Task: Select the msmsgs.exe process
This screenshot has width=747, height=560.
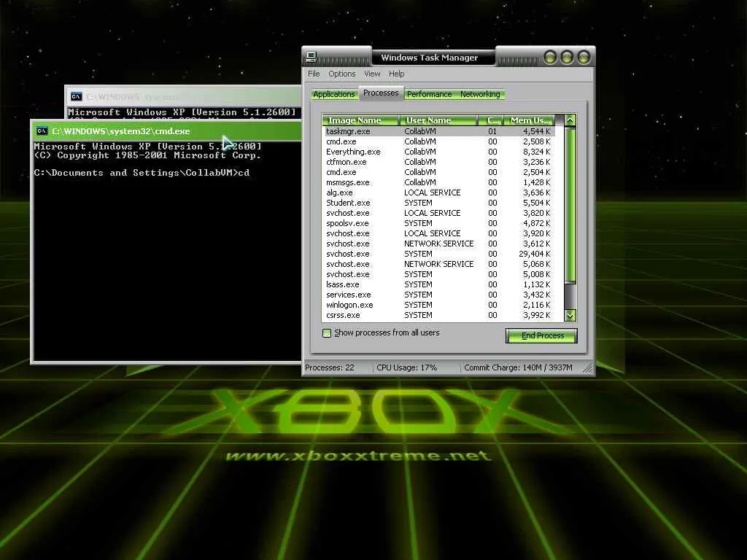Action: coord(438,182)
